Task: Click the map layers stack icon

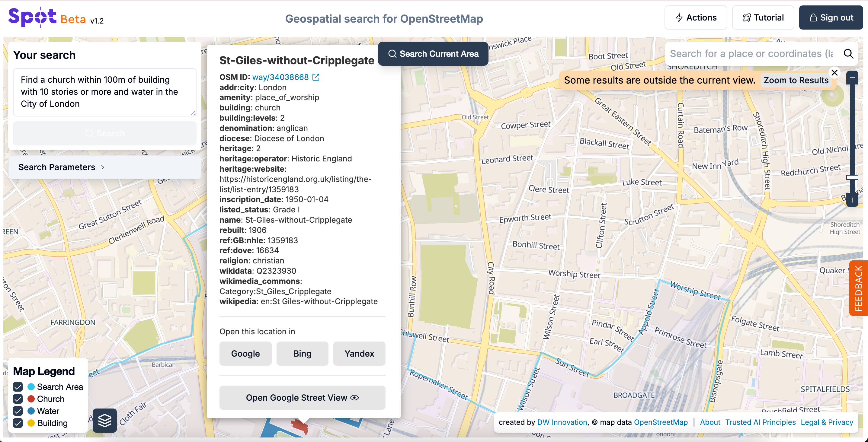Action: [104, 420]
